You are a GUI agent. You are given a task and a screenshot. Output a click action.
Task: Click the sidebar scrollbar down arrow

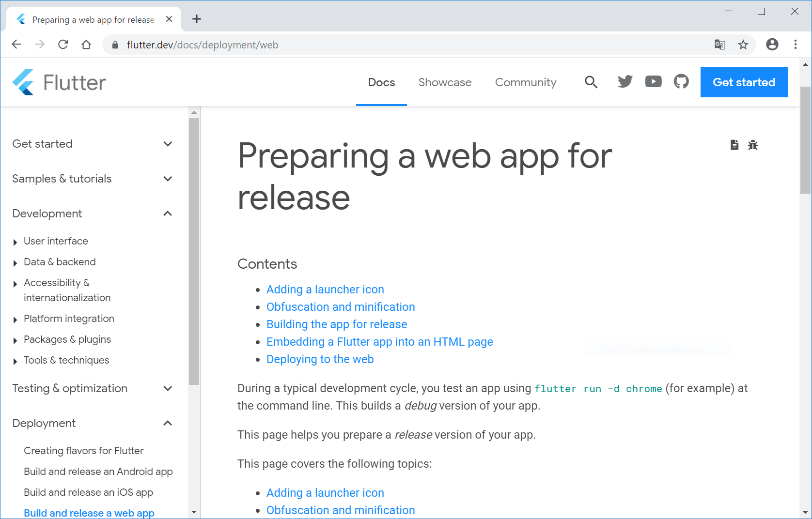pyautogui.click(x=194, y=512)
